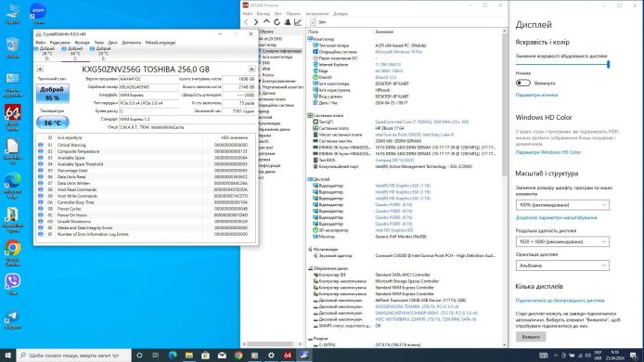
Task: Open Windows Start menu
Action: 7,356
